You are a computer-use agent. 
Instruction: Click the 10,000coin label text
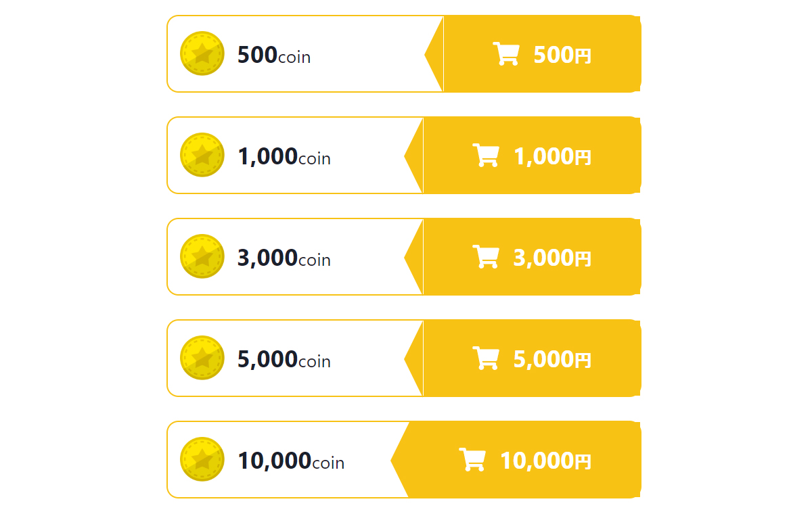click(x=291, y=461)
